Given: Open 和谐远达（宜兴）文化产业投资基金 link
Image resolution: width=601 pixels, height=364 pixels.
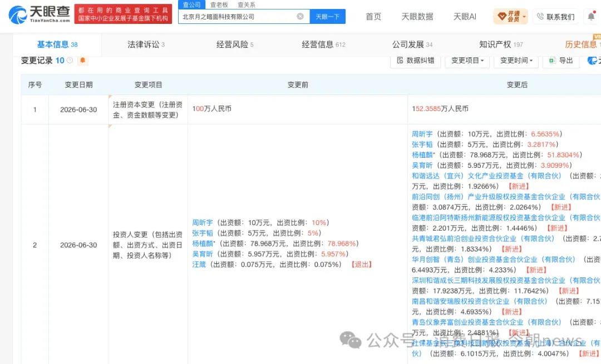Looking at the screenshot, I should click(486, 176).
